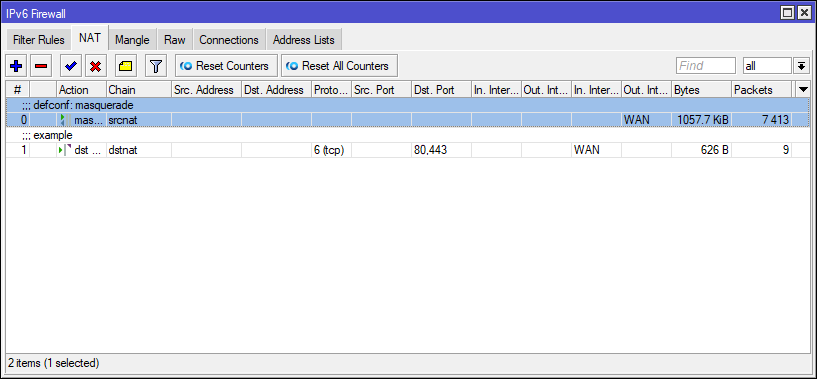The height and width of the screenshot is (379, 817).
Task: Select the NAT tab
Action: [90, 39]
